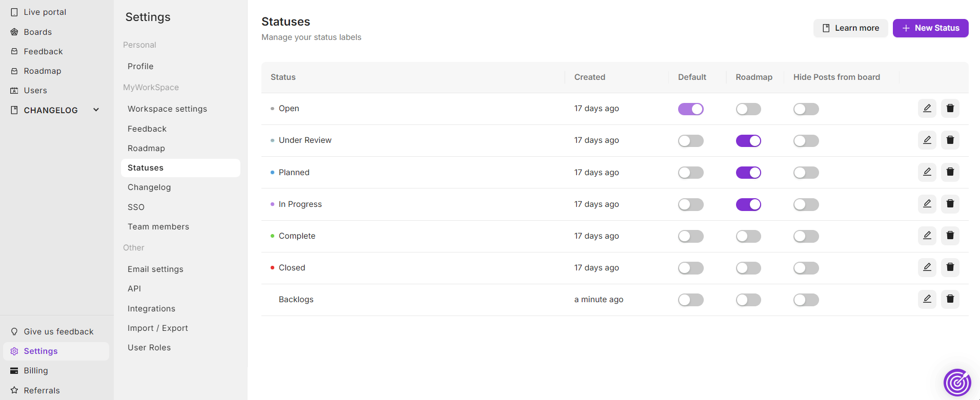Click the Created column header
Image resolution: width=980 pixels, height=400 pixels.
point(589,77)
